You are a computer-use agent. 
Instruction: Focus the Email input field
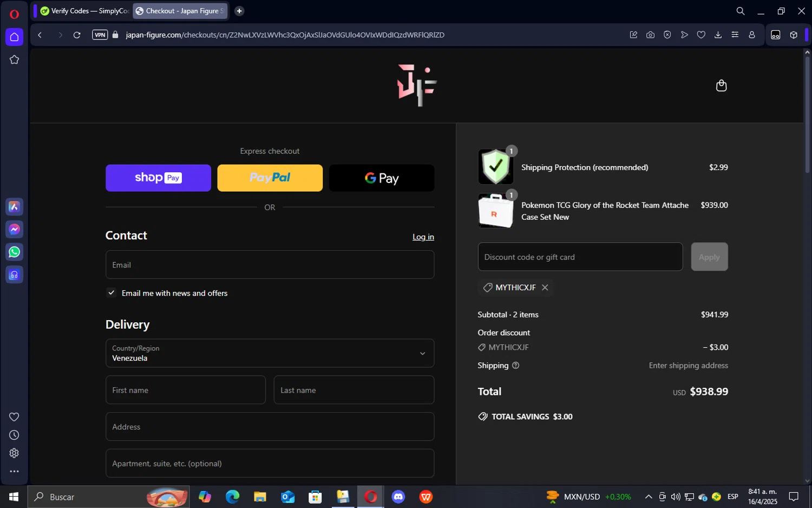tap(270, 265)
